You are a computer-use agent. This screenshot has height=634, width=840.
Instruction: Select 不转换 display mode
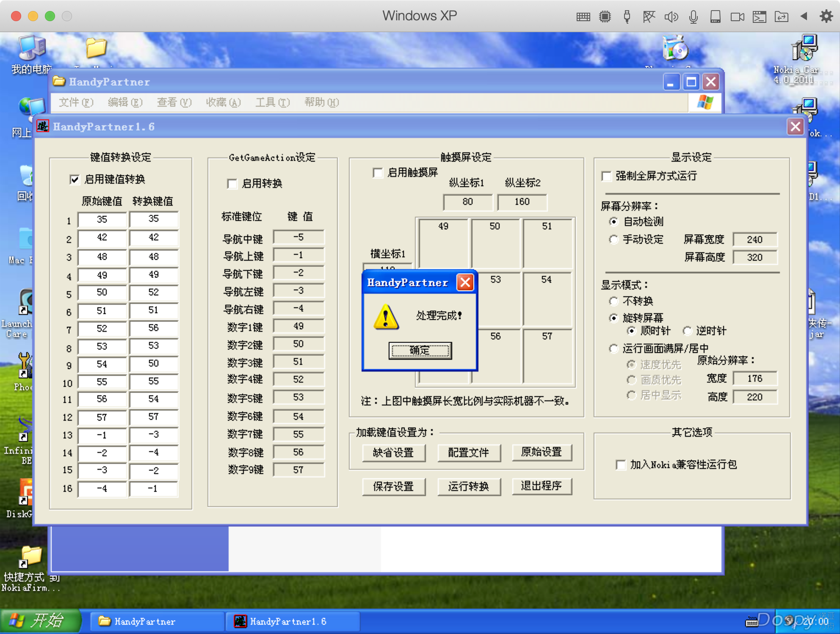pos(613,301)
